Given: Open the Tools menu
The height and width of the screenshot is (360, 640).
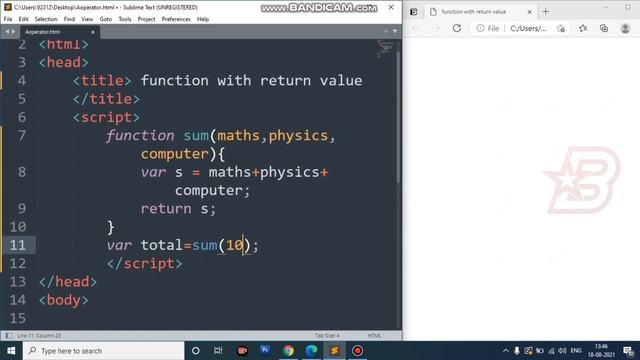Looking at the screenshot, I should pyautogui.click(x=125, y=19).
